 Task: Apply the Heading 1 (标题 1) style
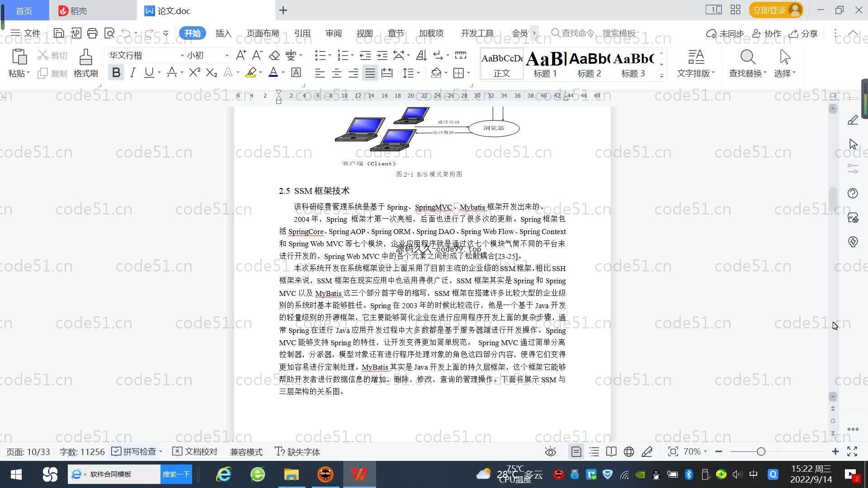click(545, 64)
